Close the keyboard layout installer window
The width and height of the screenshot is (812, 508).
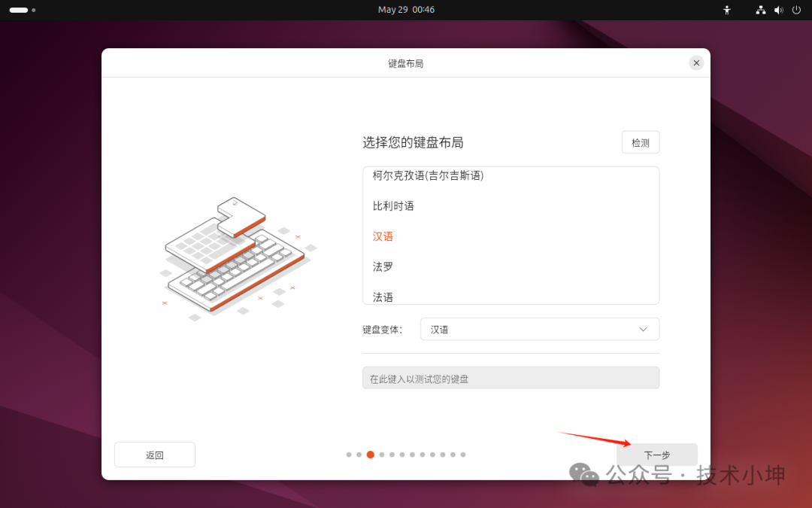[x=696, y=63]
